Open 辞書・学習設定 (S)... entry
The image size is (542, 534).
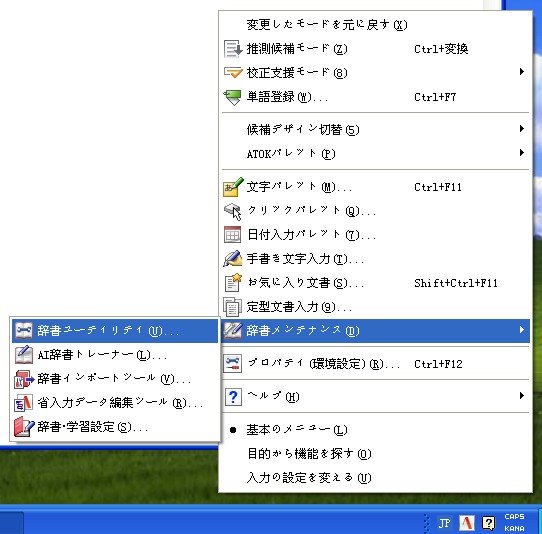115,427
